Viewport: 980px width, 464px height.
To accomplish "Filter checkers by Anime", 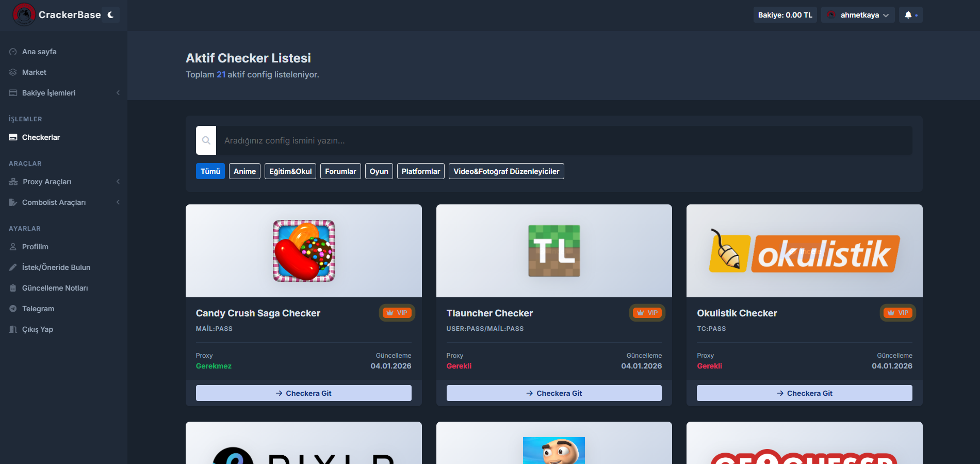I will pos(244,171).
